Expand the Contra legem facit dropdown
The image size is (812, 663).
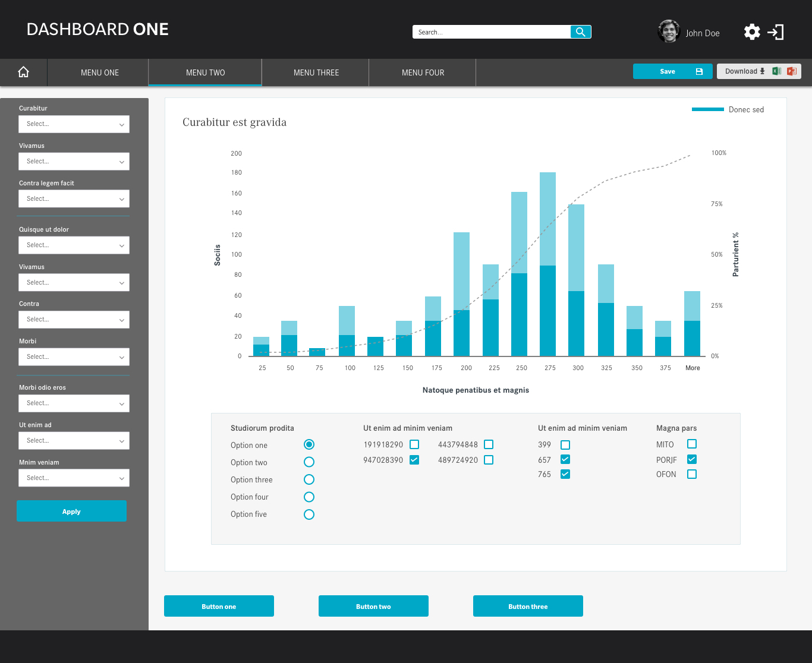[74, 199]
